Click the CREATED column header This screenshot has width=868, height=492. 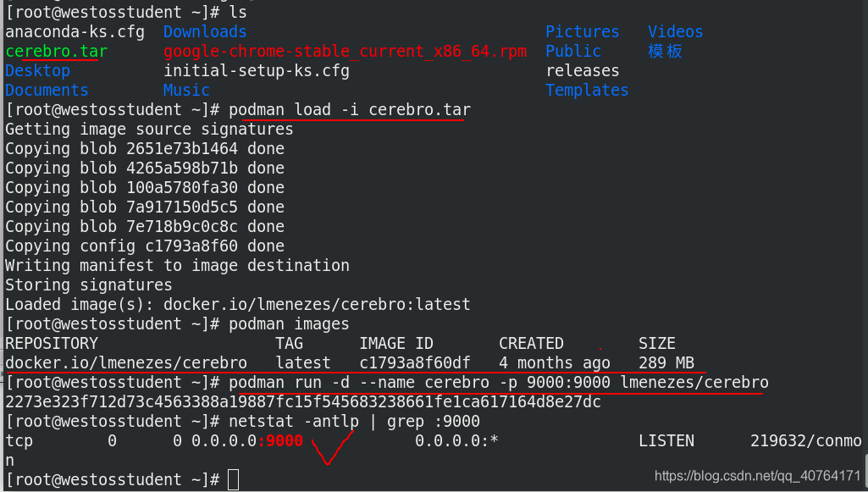[531, 344]
